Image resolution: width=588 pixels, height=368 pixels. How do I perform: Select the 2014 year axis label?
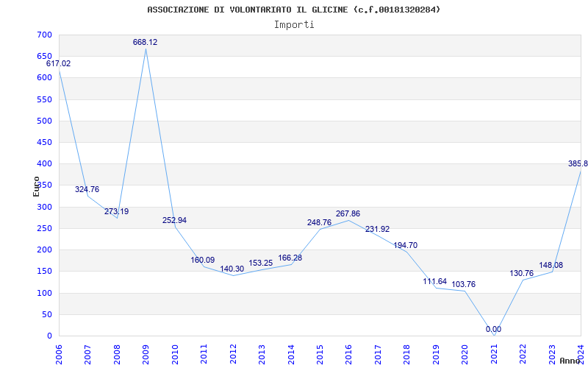click(x=291, y=354)
